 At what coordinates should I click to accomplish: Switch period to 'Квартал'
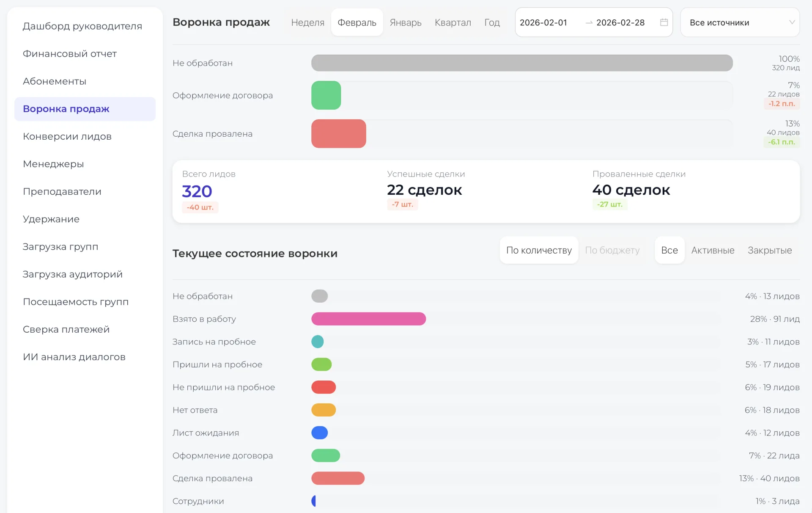click(x=453, y=22)
